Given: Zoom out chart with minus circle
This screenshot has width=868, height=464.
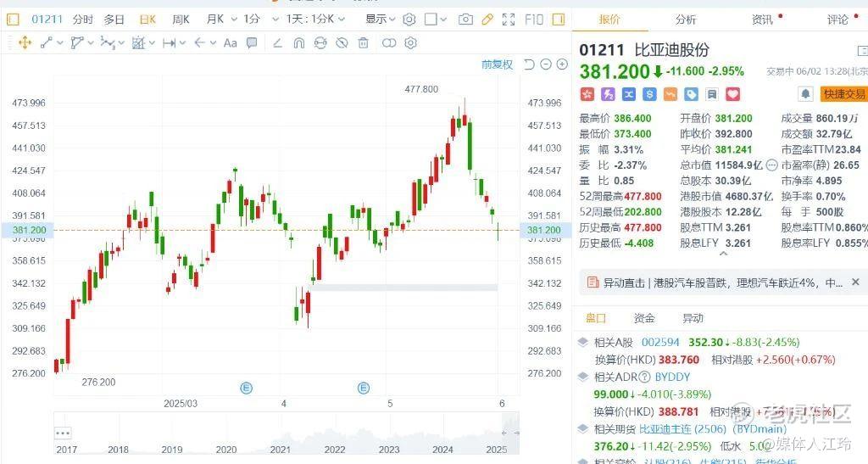Looking at the screenshot, I should [546, 64].
